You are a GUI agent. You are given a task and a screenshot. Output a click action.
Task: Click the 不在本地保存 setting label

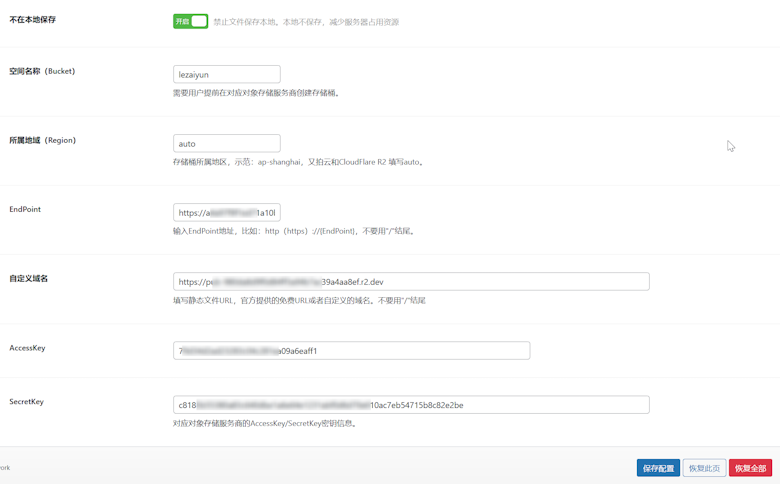(x=33, y=20)
